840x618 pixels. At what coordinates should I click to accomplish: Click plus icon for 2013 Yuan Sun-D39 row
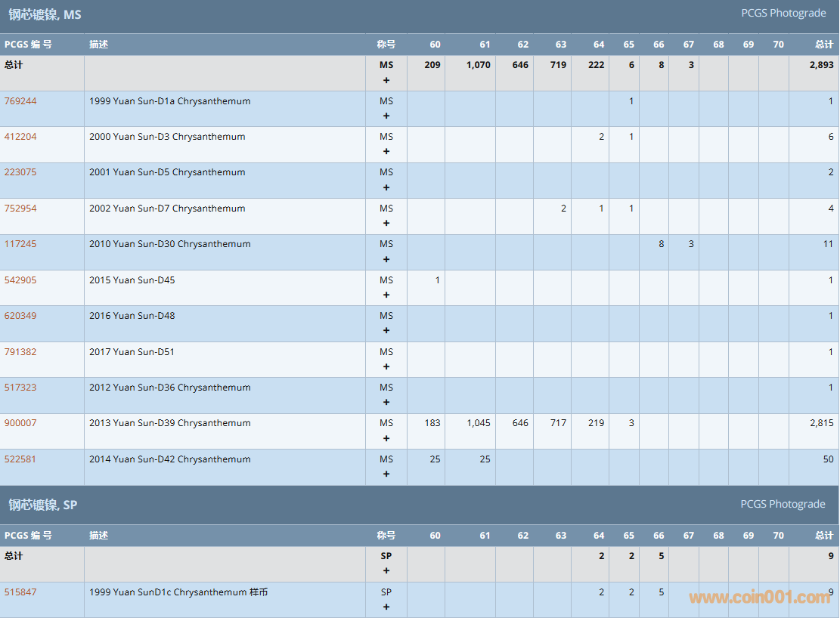(386, 438)
